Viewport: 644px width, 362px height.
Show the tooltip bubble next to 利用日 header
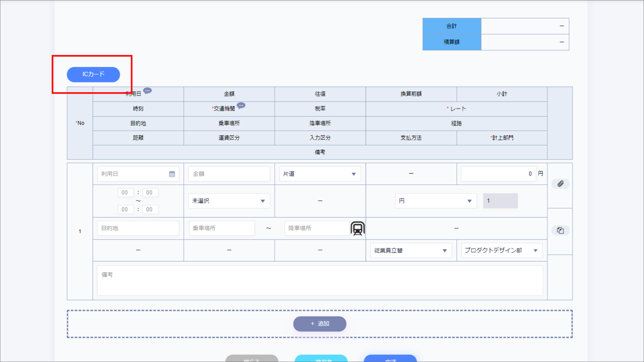pos(147,91)
